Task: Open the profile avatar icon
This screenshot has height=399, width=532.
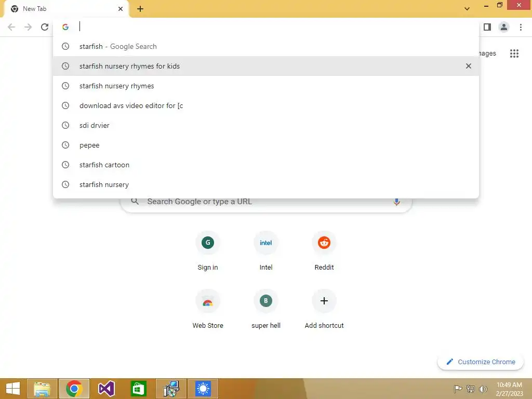Action: click(504, 27)
